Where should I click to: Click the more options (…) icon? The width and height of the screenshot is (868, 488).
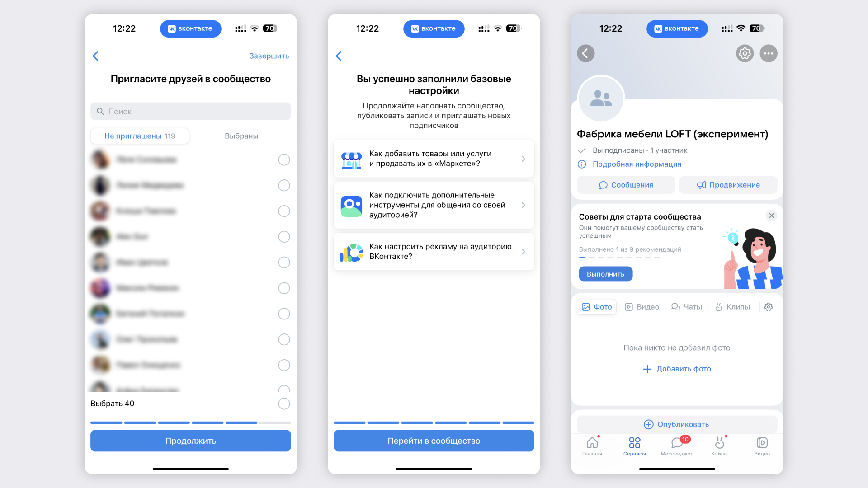(x=769, y=54)
